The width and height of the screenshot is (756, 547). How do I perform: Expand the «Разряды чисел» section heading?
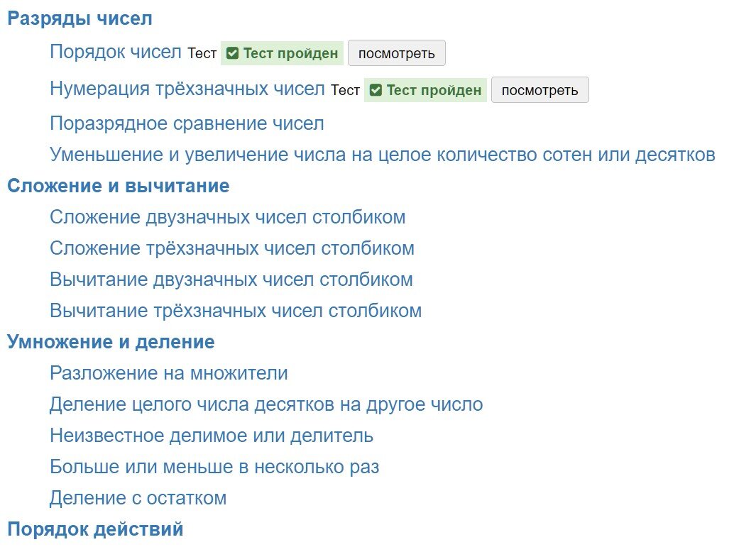click(80, 18)
